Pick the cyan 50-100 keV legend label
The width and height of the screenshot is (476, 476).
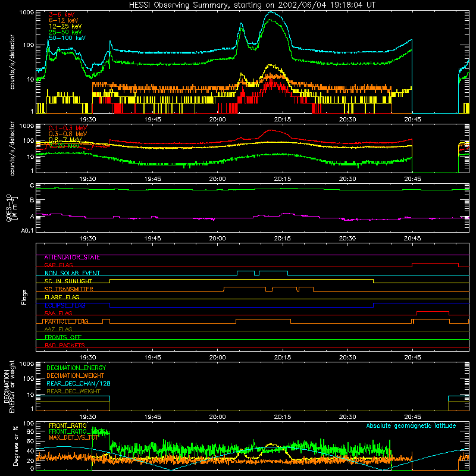click(67, 38)
